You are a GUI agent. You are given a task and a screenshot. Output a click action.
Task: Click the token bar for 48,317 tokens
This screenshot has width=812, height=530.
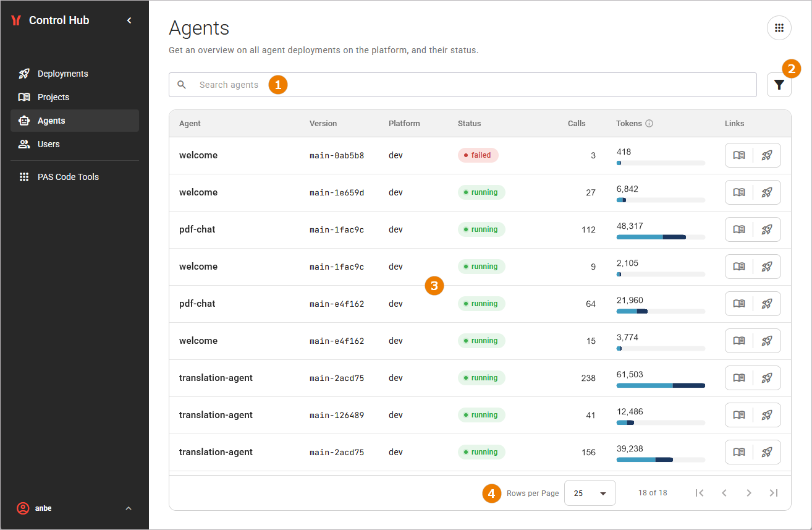[661, 237]
